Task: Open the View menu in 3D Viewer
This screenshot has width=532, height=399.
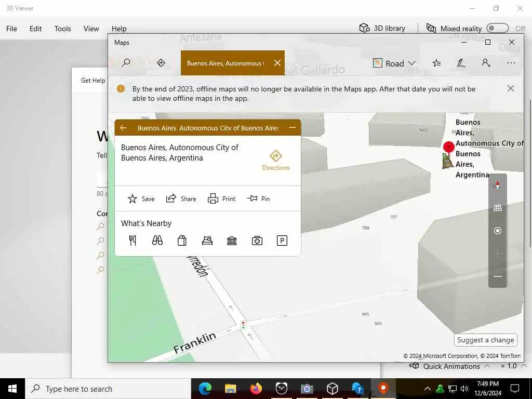Action: pos(91,29)
